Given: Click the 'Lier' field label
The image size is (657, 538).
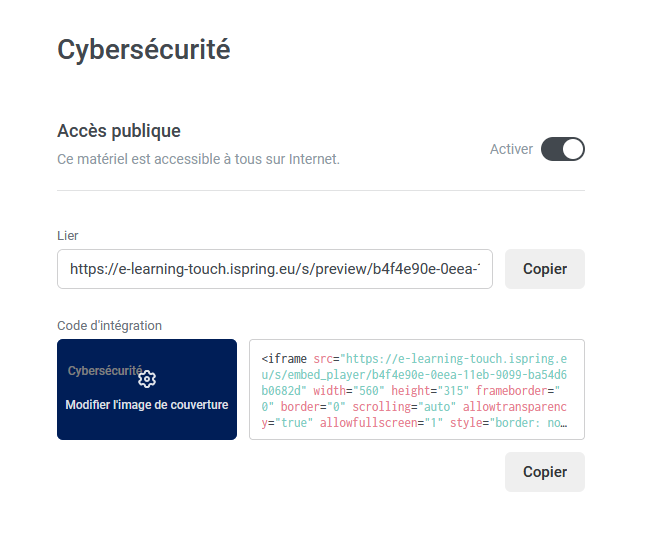Looking at the screenshot, I should pos(68,235).
